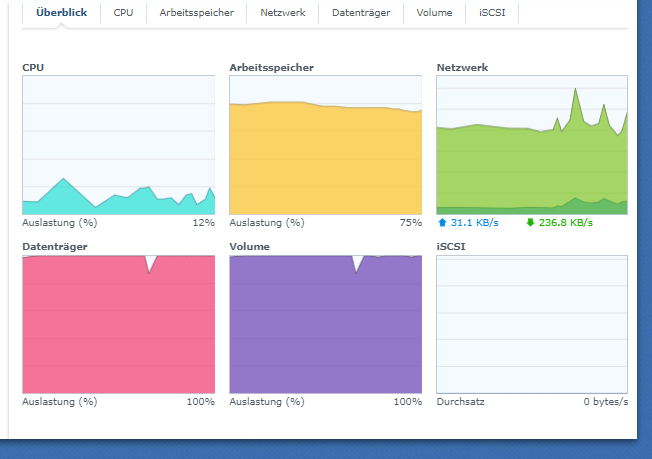Click the blue upload arrow icon
This screenshot has width=652, height=459.
point(442,223)
